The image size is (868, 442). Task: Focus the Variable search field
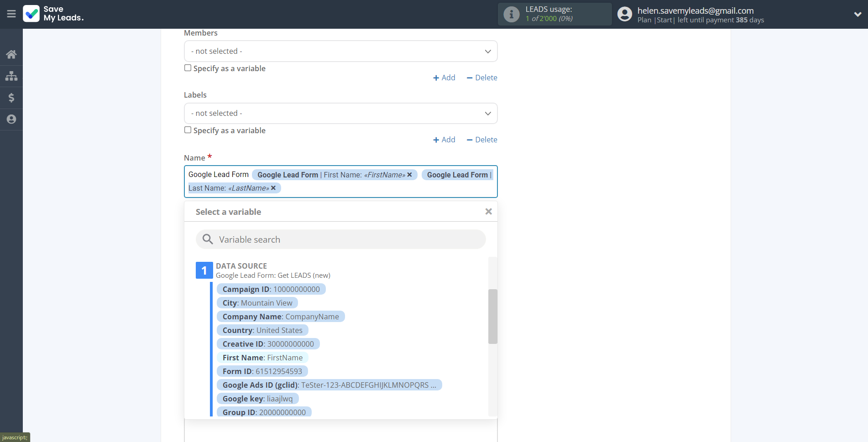tap(340, 239)
